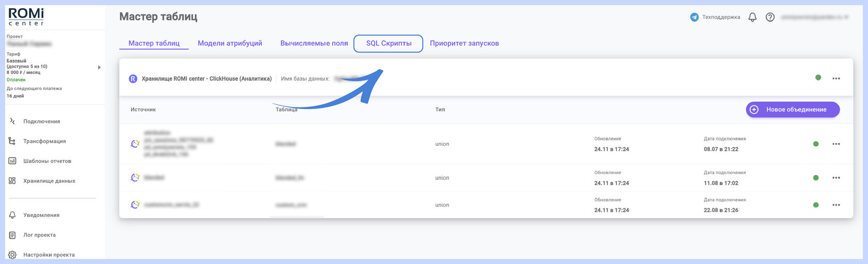
Task: Click union type in 08.07 row
Action: click(442, 144)
